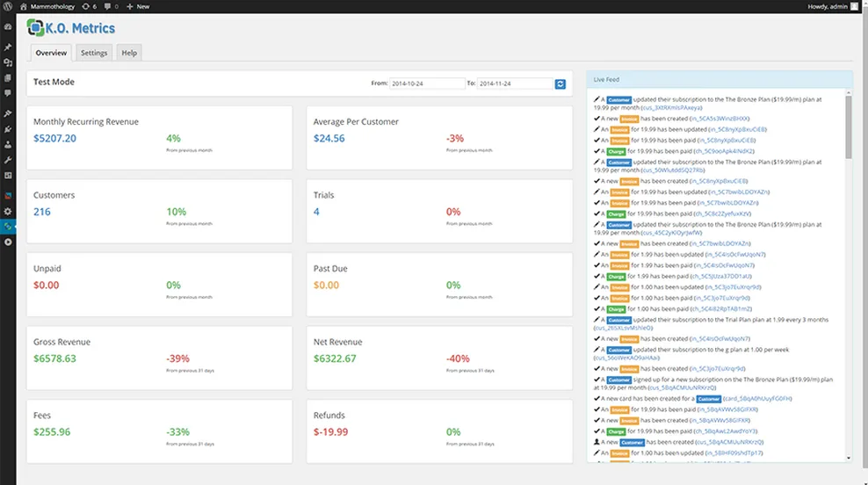
Task: Switch to the Overview tab
Action: 51,53
